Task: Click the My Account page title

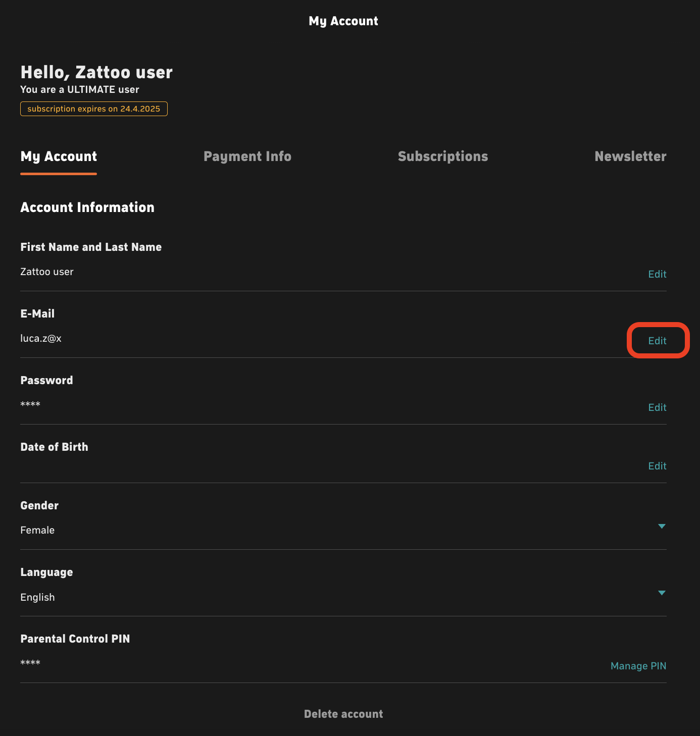Action: tap(343, 21)
